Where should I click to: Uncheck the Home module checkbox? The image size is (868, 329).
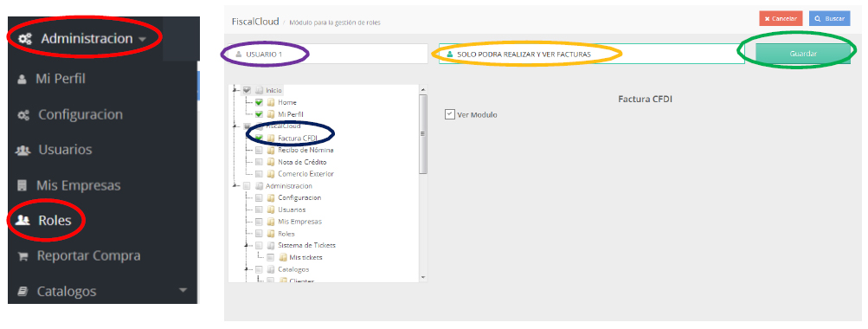click(x=259, y=102)
